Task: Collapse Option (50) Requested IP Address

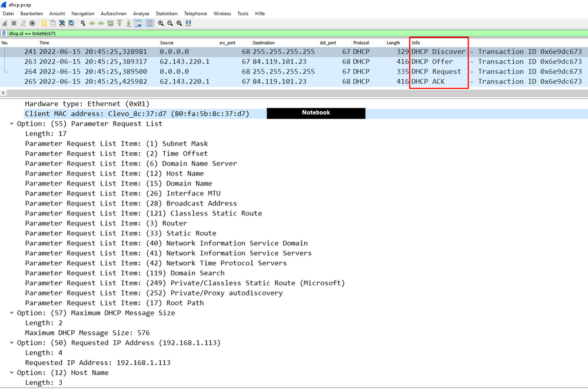Action: point(11,343)
